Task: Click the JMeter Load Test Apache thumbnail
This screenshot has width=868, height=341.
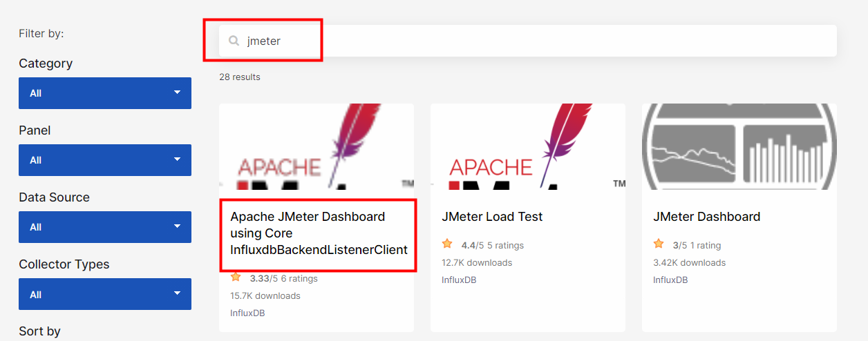Action: tap(528, 146)
